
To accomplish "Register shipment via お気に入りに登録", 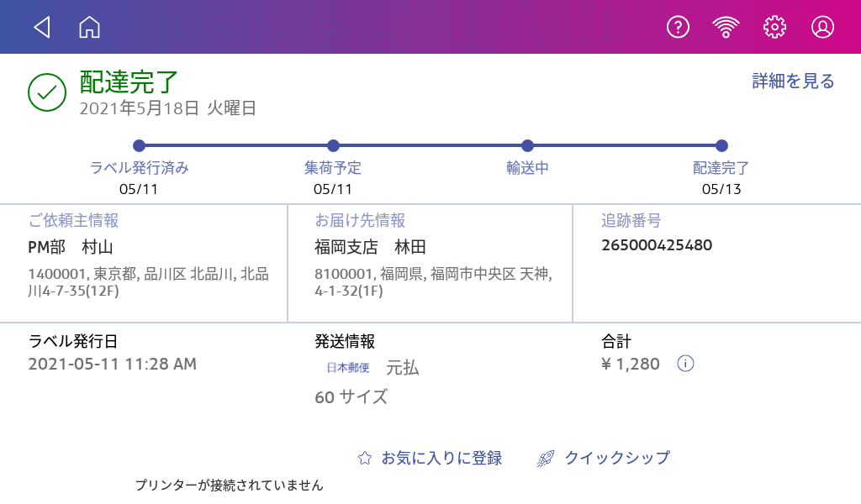I will tap(441, 459).
